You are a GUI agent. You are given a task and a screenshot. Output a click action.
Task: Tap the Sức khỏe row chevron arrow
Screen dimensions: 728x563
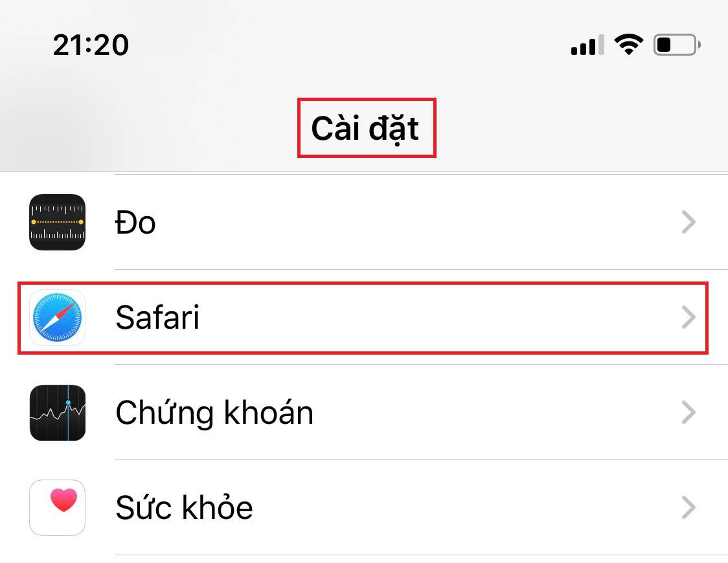coord(688,507)
